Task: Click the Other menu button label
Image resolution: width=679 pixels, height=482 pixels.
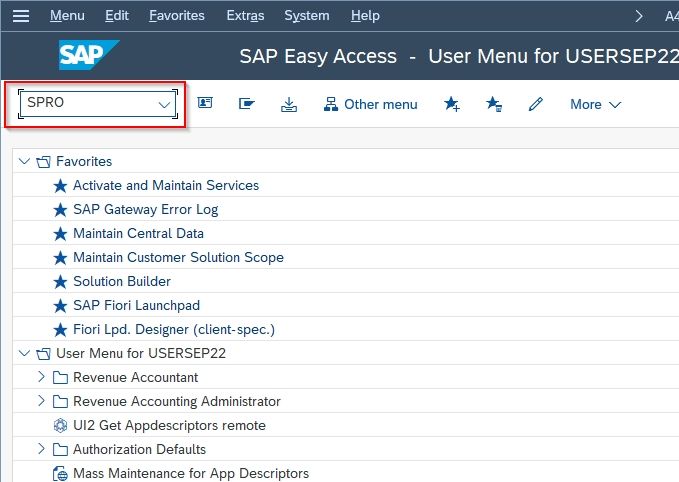Action: (x=381, y=104)
